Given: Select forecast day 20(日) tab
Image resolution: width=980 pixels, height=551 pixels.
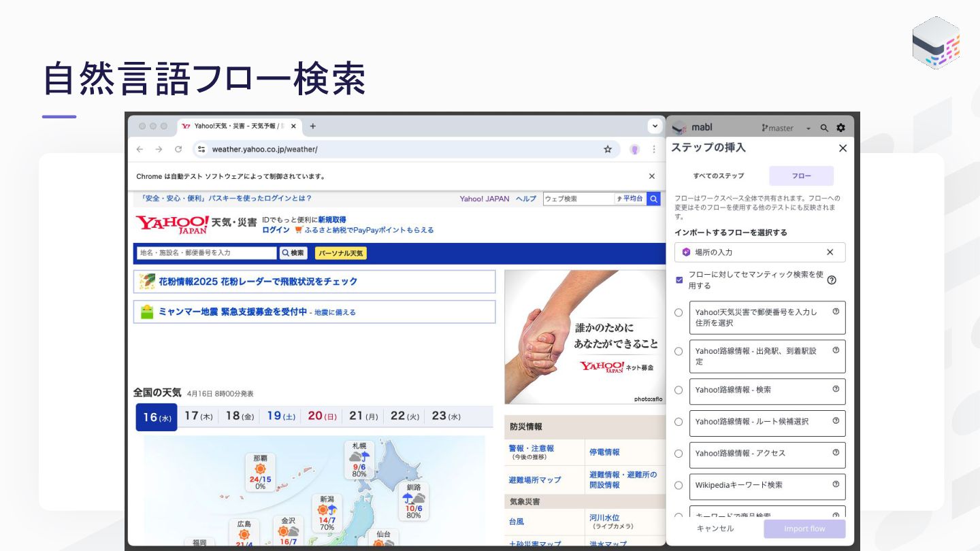Looking at the screenshot, I should tap(322, 416).
